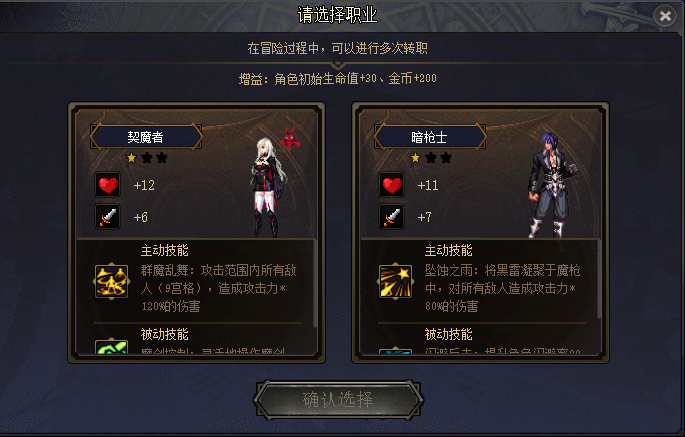Click the 群魔乱舞 skill description text
Screen dimensions: 685x437
pos(218,288)
